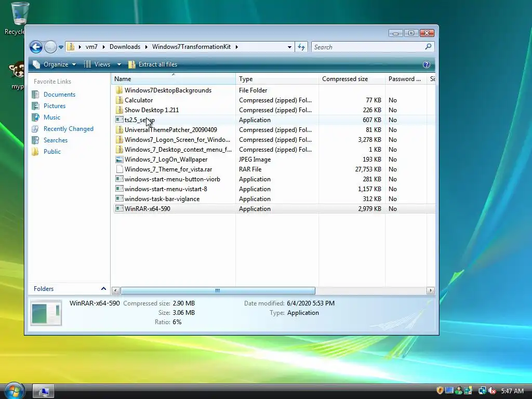Screen dimensions: 532x399
Task: Navigate to vm7 in the address bar
Action: [x=91, y=47]
